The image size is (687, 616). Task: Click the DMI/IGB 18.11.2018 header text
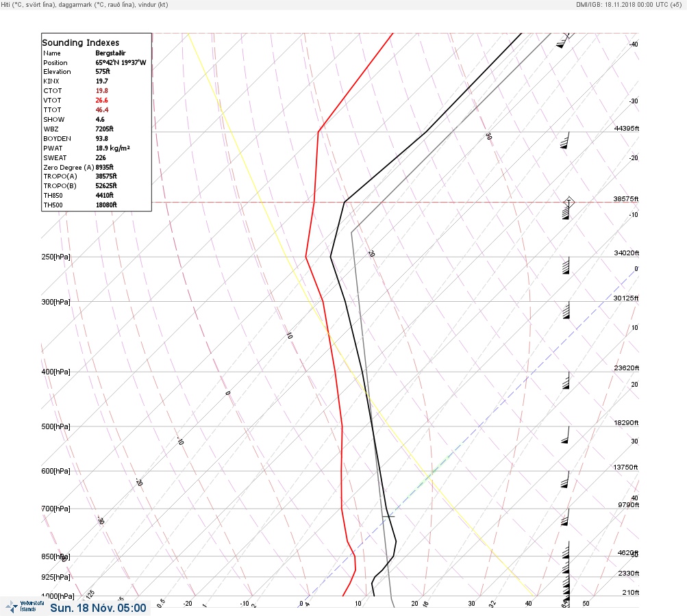point(629,4)
